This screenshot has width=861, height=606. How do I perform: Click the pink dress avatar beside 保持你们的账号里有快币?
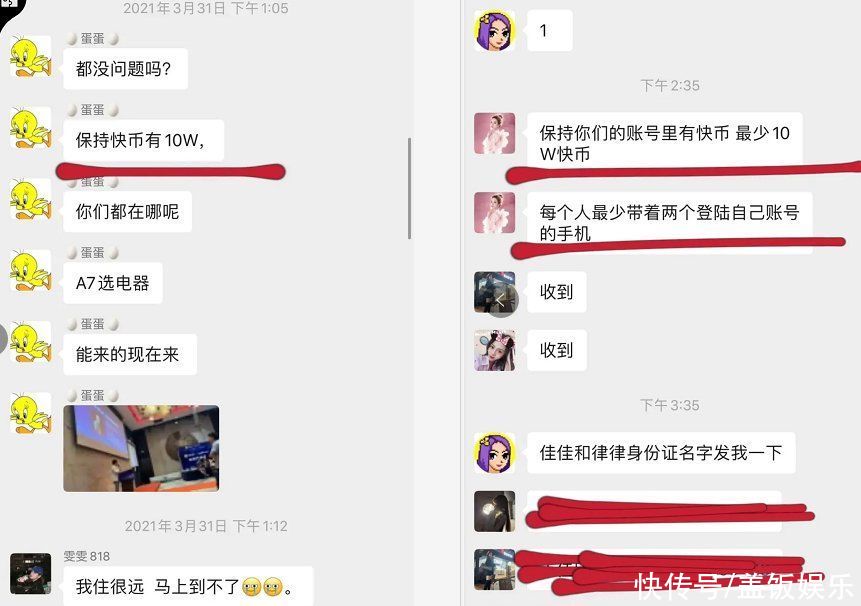click(x=495, y=133)
